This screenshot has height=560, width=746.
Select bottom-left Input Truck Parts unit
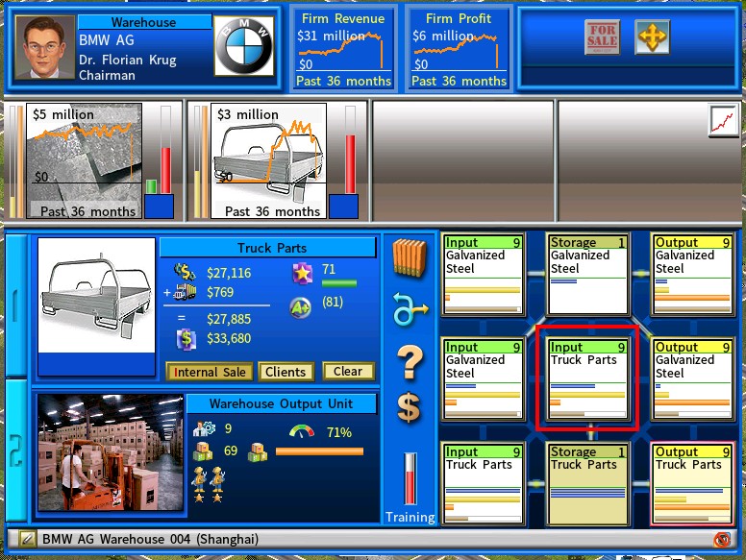pos(483,483)
